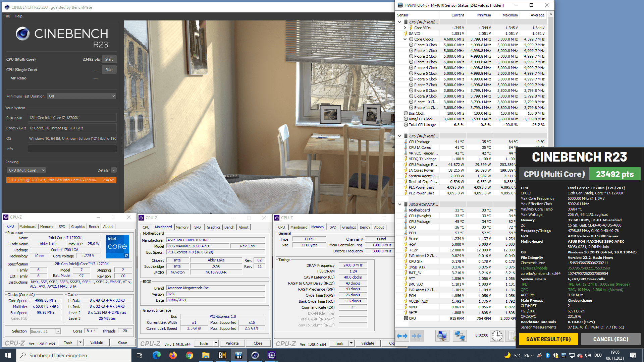
Task: Start the CPU (Single Core) test
Action: point(109,70)
